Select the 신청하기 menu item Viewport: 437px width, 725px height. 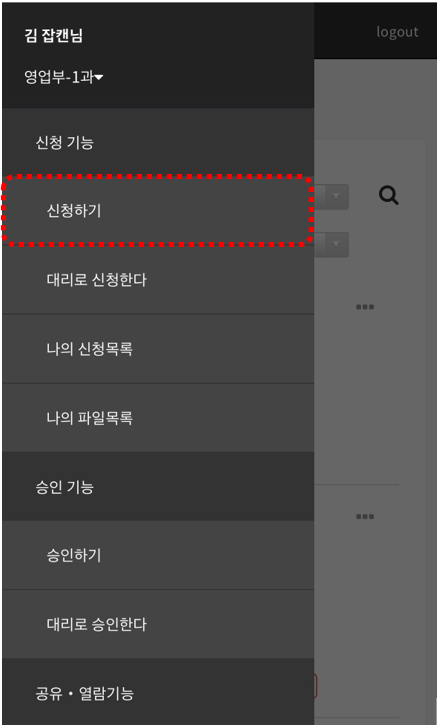pyautogui.click(x=158, y=211)
